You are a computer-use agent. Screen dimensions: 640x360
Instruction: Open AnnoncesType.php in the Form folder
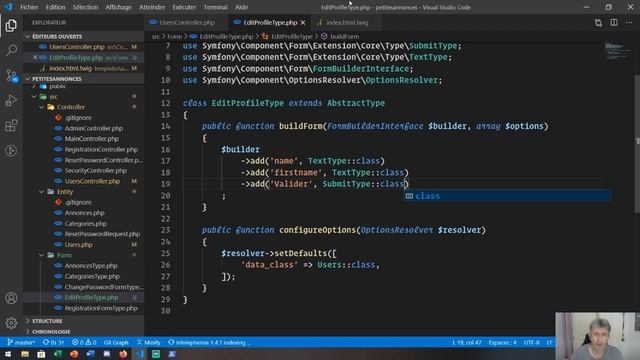coord(91,266)
